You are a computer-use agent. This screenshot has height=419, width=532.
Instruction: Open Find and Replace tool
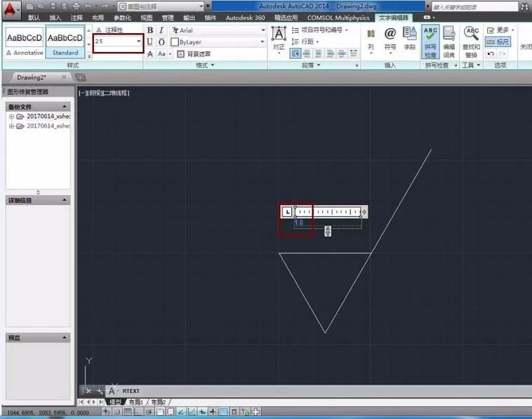(x=471, y=42)
